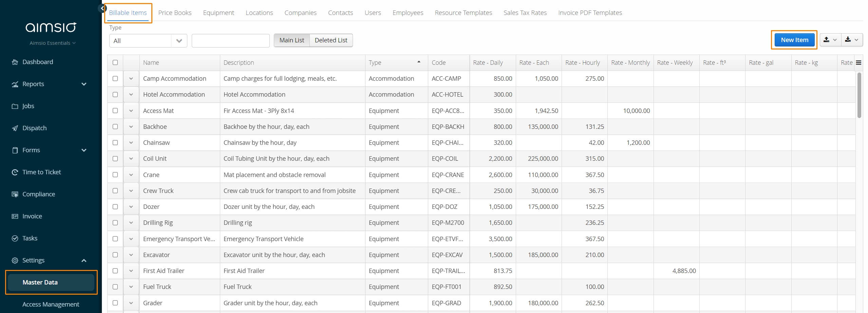Viewport: 868px width, 313px height.
Task: Open row menu for Fuel Truck
Action: click(131, 287)
